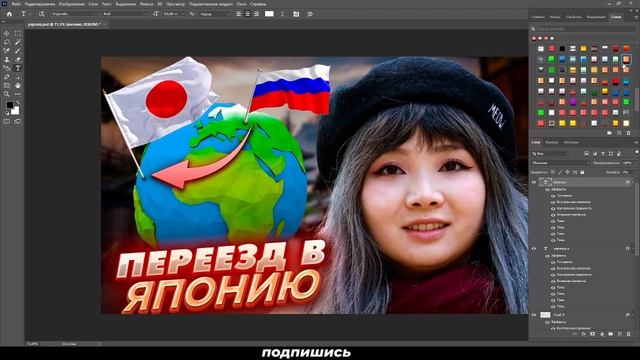Select the Horizontal Type tool in toolbox
The image size is (640, 360).
tap(18, 68)
